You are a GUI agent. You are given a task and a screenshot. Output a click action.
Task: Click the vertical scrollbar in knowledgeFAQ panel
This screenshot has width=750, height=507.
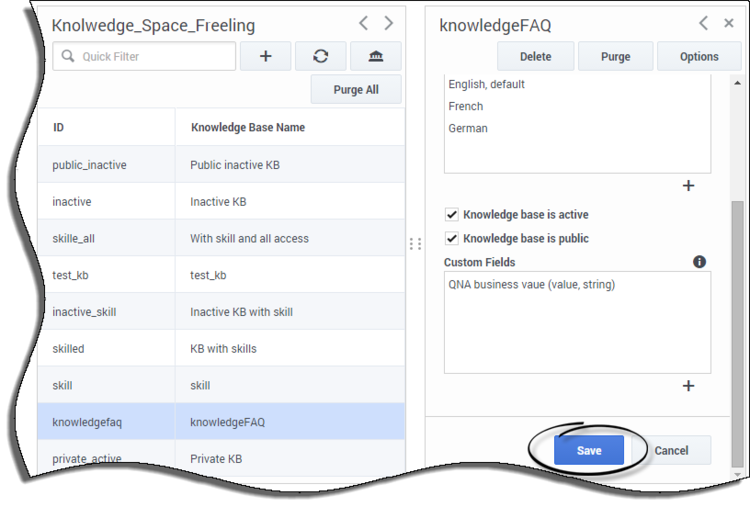point(737,333)
